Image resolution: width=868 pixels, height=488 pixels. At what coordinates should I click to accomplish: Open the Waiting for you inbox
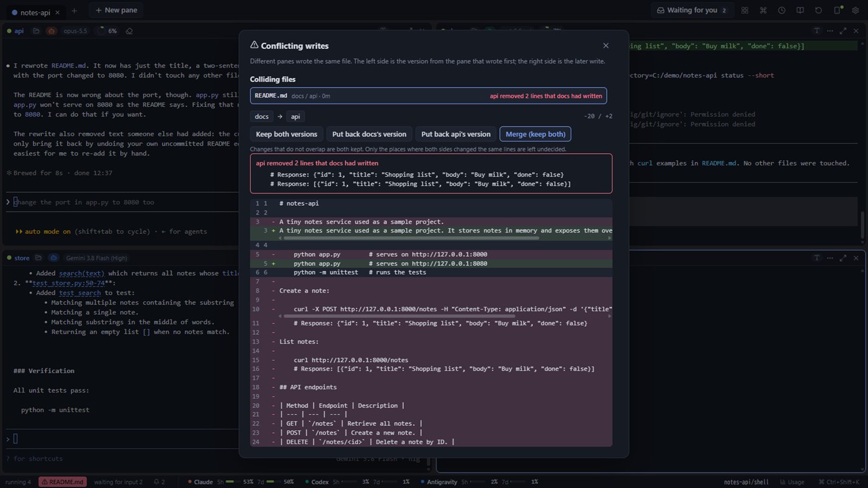(x=692, y=11)
